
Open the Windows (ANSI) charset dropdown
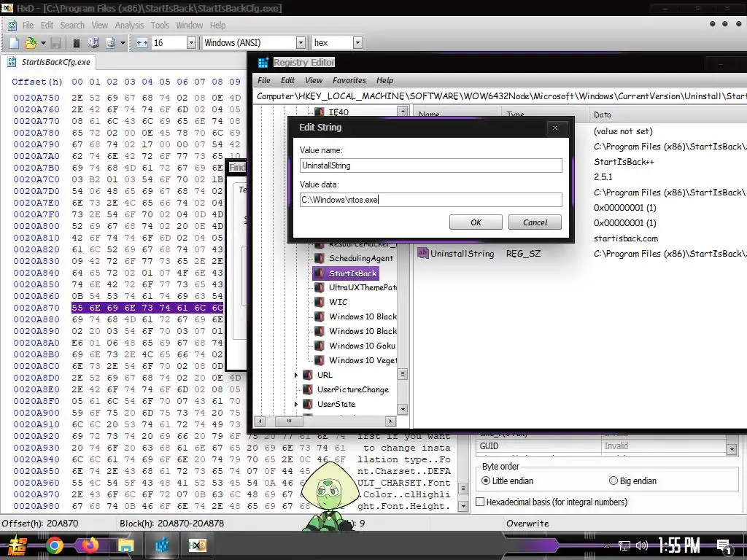coord(301,43)
